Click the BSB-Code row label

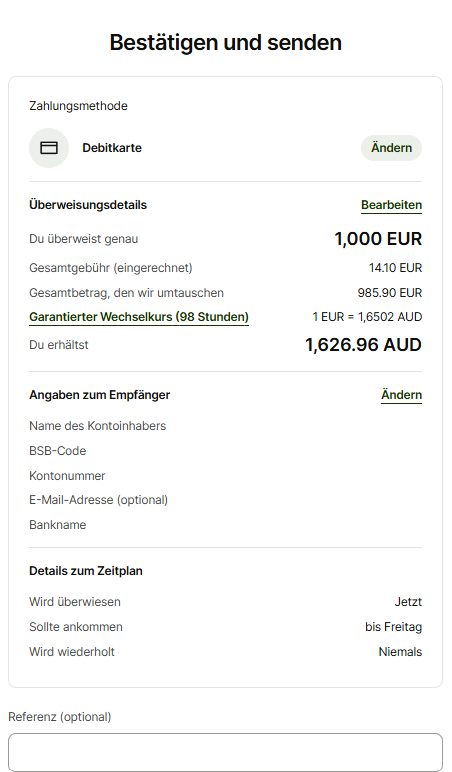point(58,451)
